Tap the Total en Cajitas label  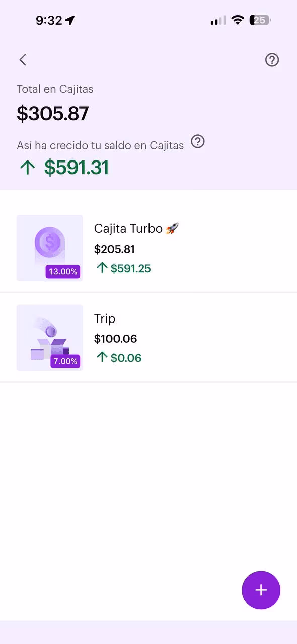click(55, 89)
